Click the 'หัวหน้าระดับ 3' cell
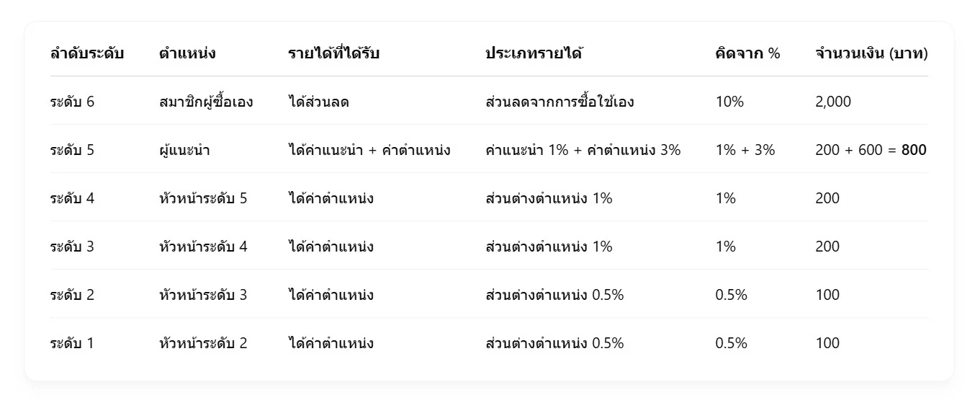Image resolution: width=980 pixels, height=408 pixels. 203,295
